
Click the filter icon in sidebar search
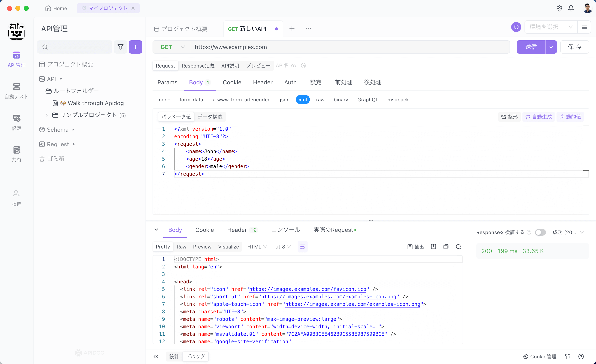[x=121, y=47]
